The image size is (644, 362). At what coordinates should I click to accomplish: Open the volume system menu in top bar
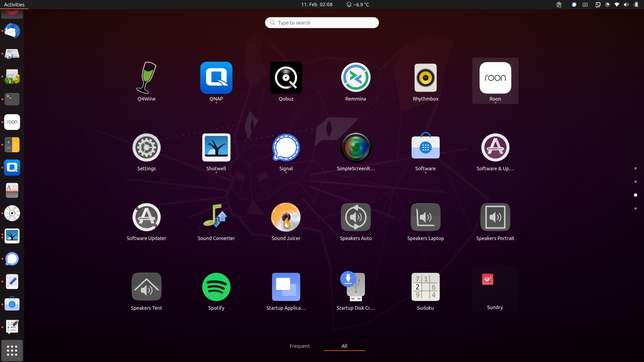[x=626, y=5]
